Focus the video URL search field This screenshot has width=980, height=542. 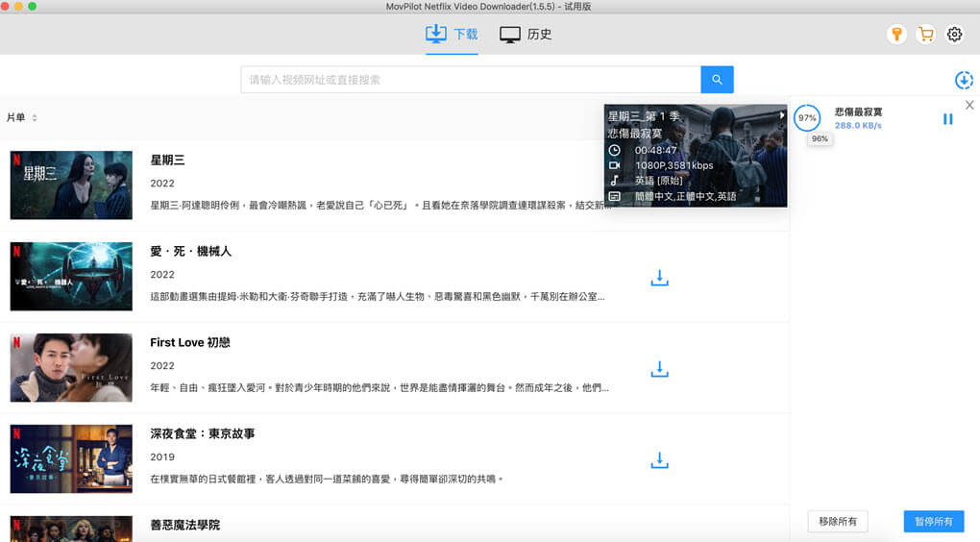(471, 80)
